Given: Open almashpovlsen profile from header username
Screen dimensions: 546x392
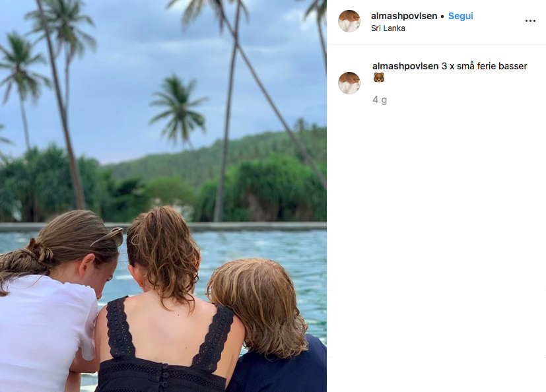Looking at the screenshot, I should pos(404,16).
